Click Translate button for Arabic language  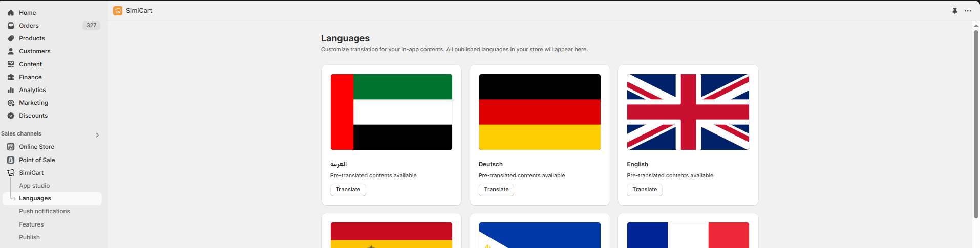click(348, 190)
